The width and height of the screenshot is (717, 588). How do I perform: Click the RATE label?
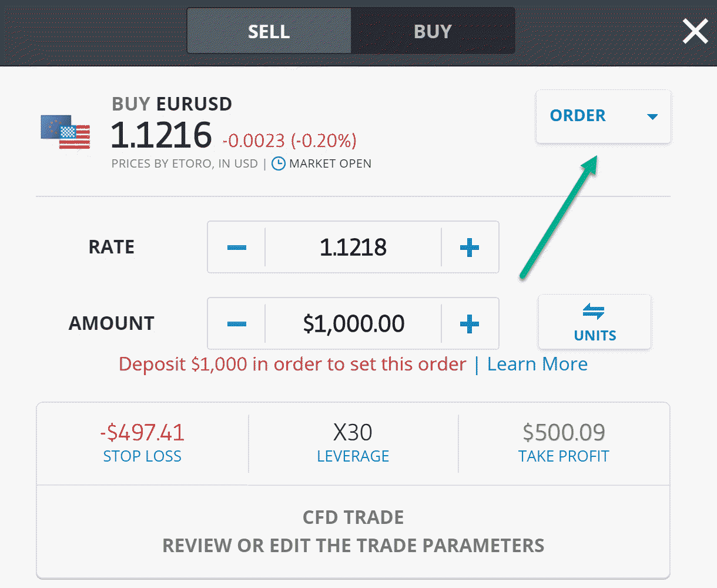point(112,247)
